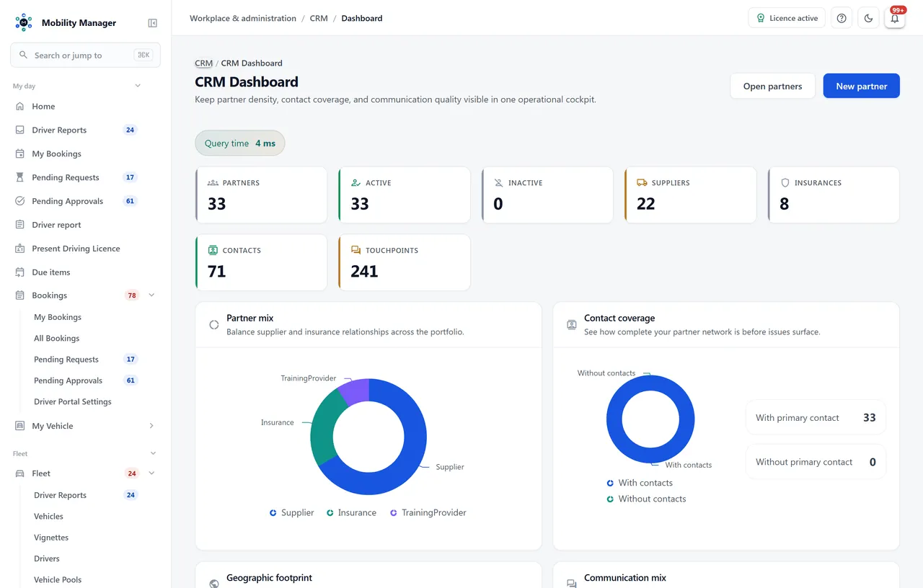Click the Licence active status button

point(787,18)
